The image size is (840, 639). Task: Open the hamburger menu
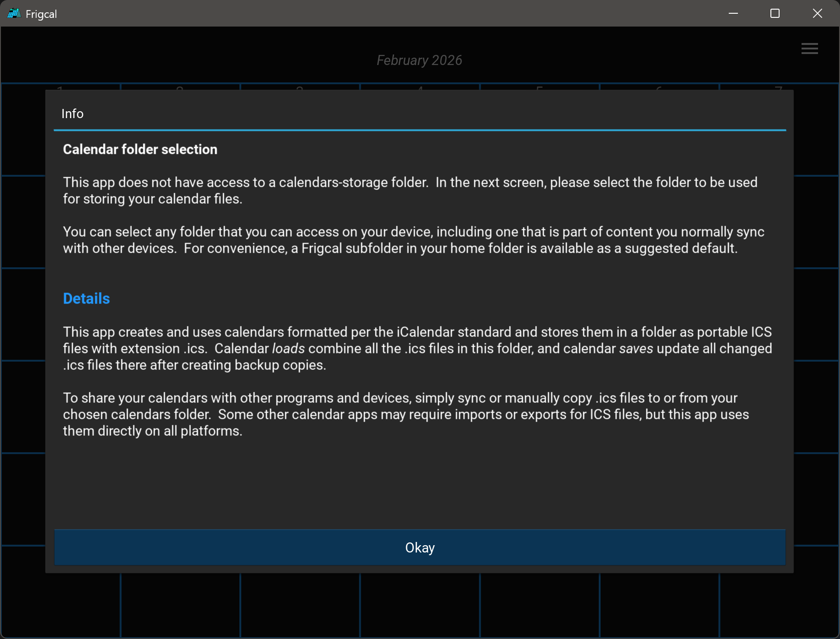pyautogui.click(x=809, y=49)
